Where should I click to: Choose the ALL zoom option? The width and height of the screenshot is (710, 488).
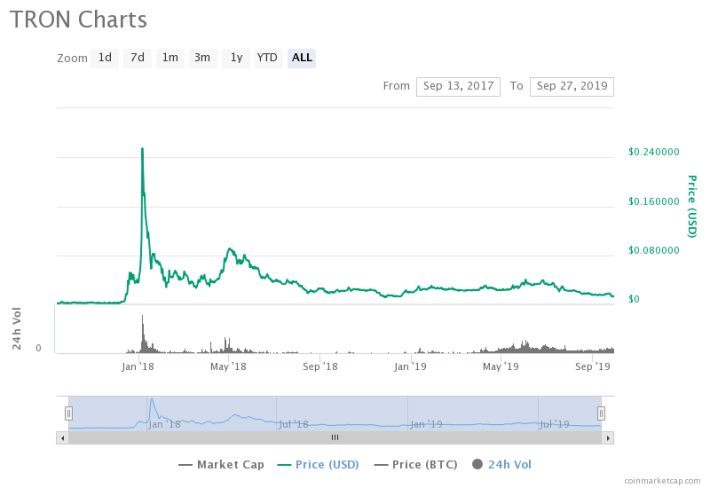coord(302,58)
